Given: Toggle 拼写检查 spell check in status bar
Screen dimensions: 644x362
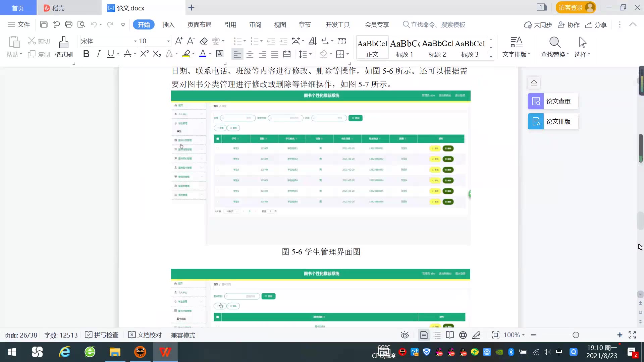Looking at the screenshot, I should pyautogui.click(x=102, y=335).
